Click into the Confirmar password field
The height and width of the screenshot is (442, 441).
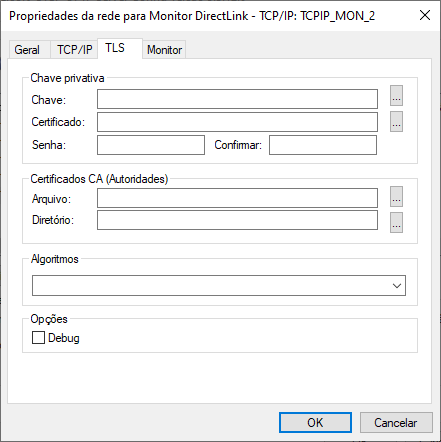323,145
